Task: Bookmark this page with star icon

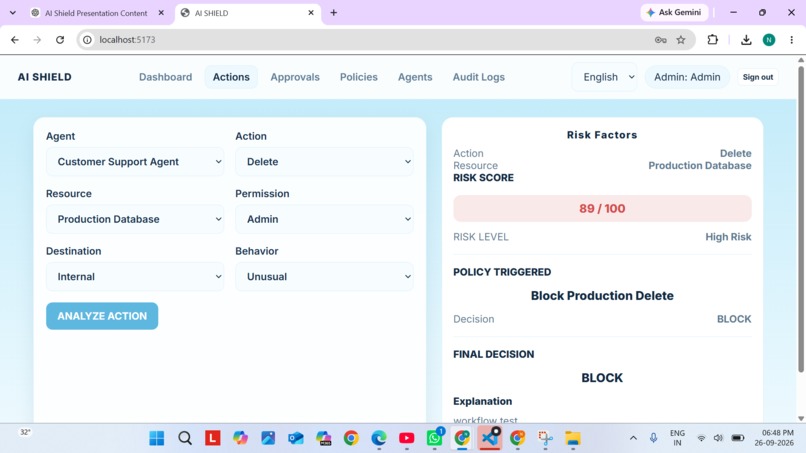Action: tap(681, 40)
